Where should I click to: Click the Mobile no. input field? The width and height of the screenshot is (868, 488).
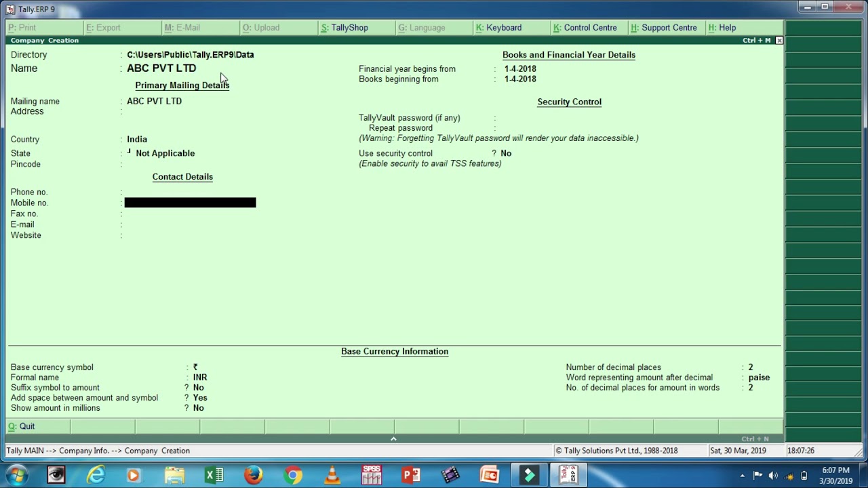[x=190, y=203]
